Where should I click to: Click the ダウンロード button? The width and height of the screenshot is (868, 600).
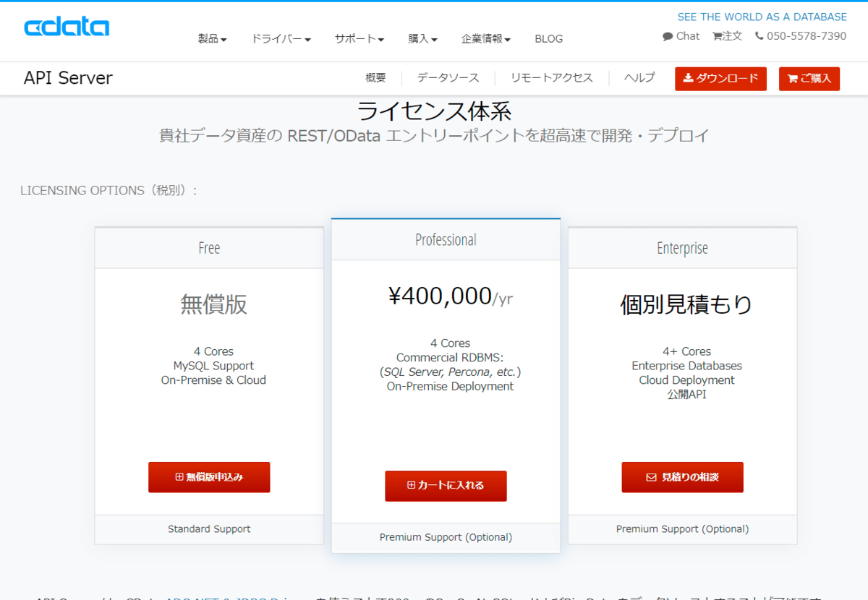tap(720, 79)
